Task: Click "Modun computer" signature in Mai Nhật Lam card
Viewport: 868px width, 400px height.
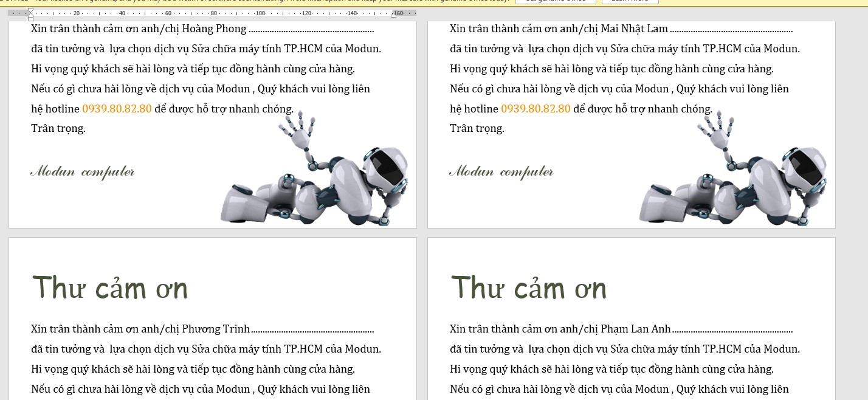Action: [501, 172]
